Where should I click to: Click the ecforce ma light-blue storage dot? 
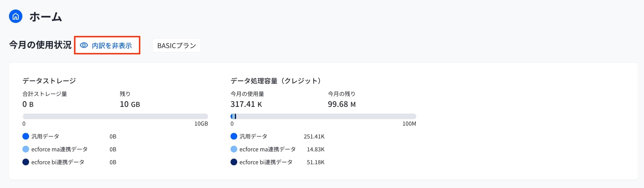click(x=26, y=149)
